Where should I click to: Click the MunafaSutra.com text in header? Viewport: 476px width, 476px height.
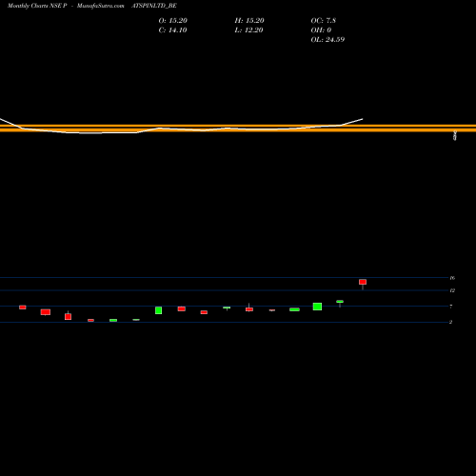click(x=100, y=6)
